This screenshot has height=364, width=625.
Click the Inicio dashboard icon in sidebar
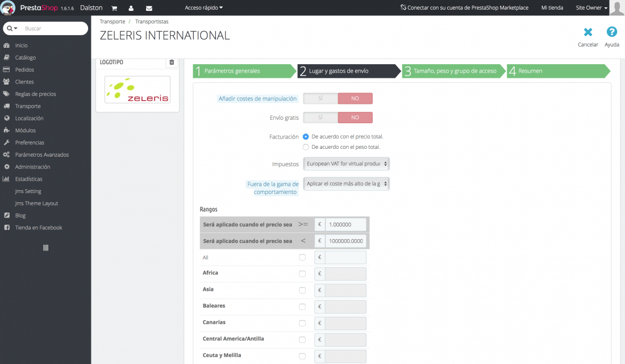pyautogui.click(x=6, y=45)
